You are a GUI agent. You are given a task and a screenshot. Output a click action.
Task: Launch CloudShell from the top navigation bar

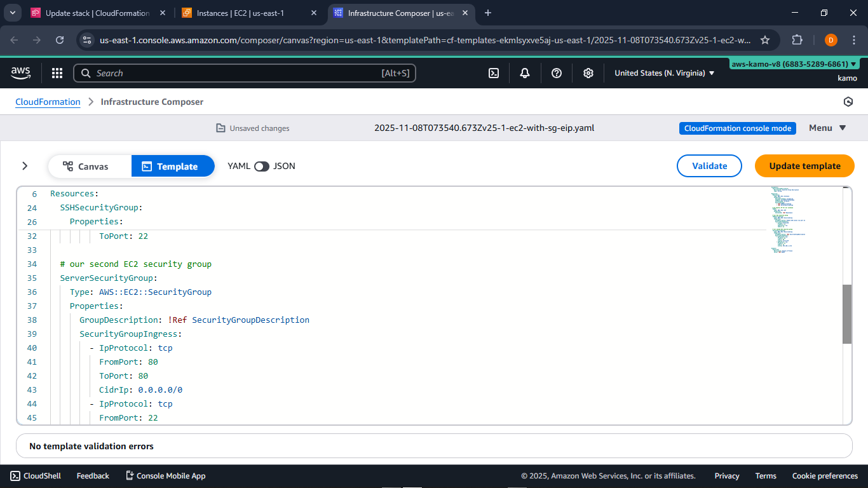pyautogui.click(x=494, y=72)
